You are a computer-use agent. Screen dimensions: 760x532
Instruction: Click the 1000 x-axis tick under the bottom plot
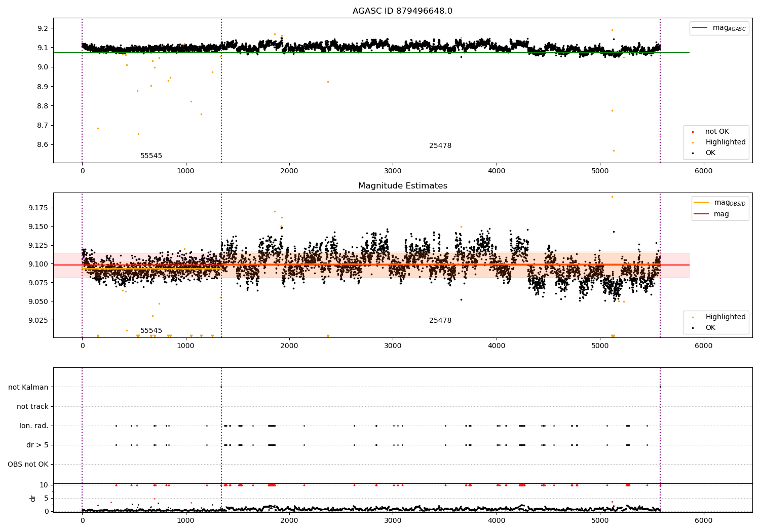pos(185,520)
